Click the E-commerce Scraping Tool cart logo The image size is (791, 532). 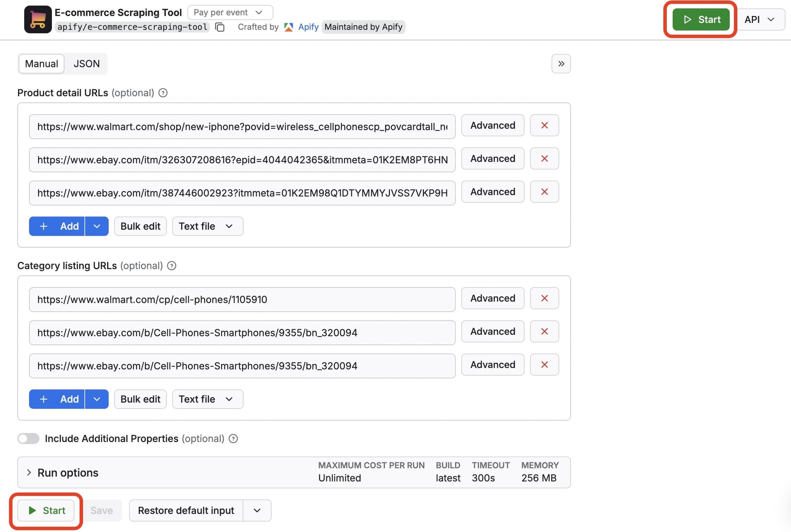click(38, 19)
